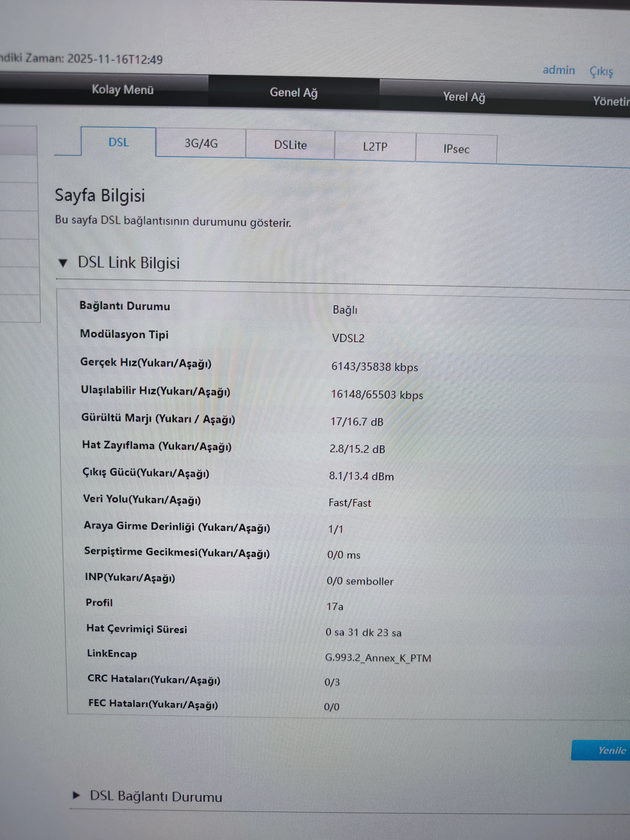
Task: Go to the Yerel Ağ menu
Action: click(464, 97)
